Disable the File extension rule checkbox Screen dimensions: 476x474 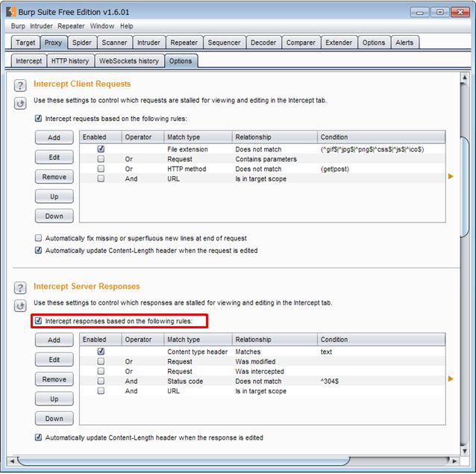[x=101, y=149]
